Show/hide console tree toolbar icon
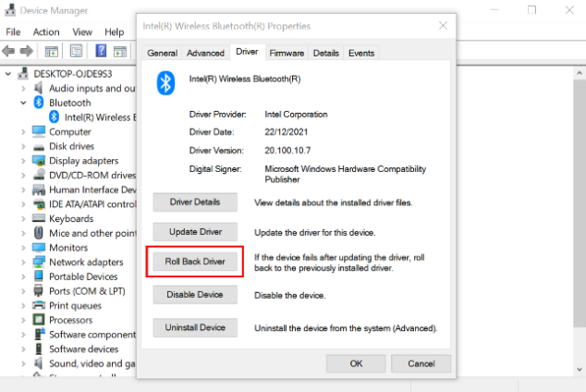 click(51, 51)
